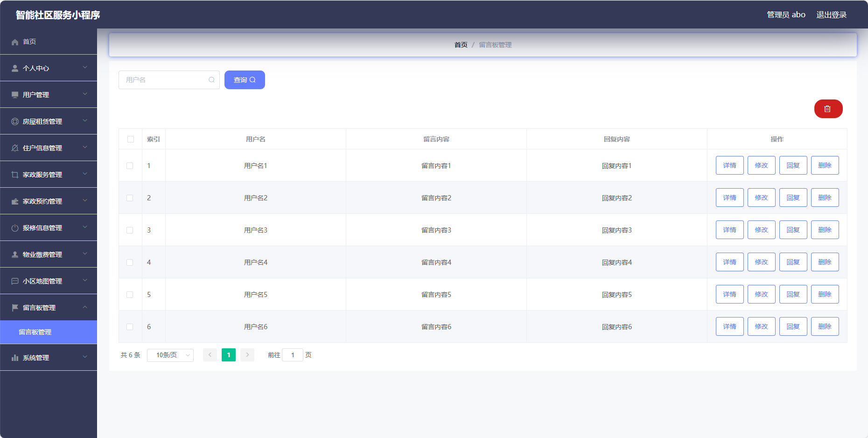This screenshot has height=438, width=868.
Task: Expand the 用户管理 chevron
Action: (x=85, y=94)
